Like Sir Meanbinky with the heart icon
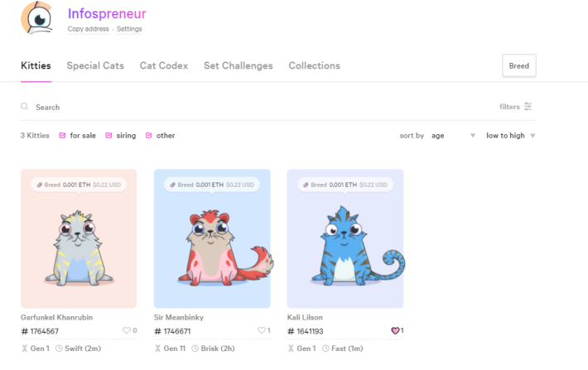588x370 pixels. 261,330
